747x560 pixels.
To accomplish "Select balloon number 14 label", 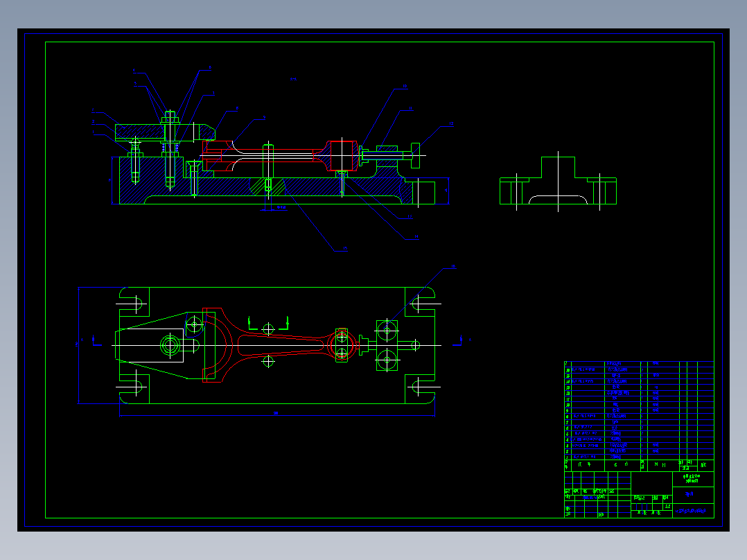I will [x=416, y=237].
